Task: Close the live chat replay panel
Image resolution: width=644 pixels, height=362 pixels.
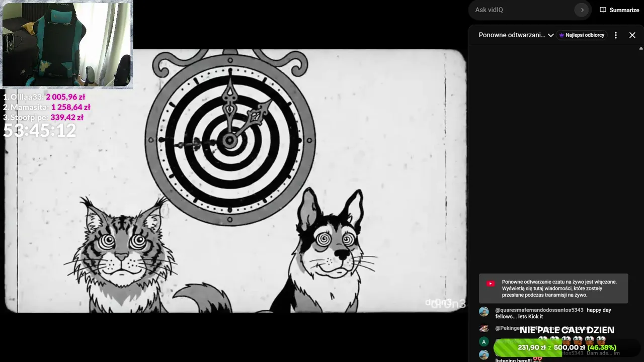Action: 632,35
